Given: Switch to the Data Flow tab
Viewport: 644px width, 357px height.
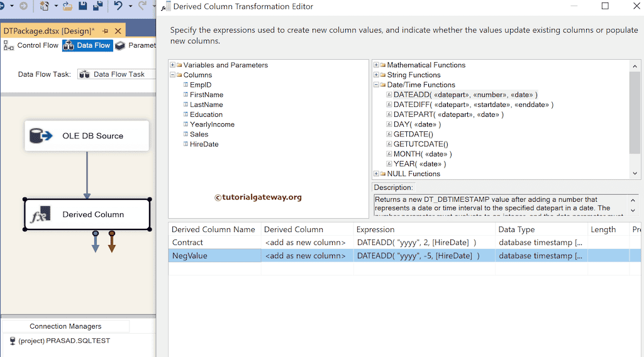Looking at the screenshot, I should click(x=87, y=45).
